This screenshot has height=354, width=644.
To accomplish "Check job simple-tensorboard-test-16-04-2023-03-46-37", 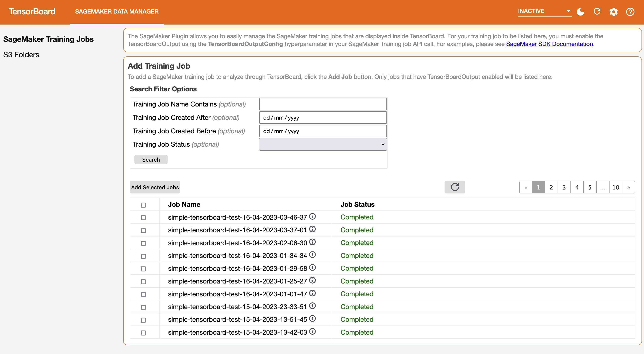I will (x=143, y=218).
